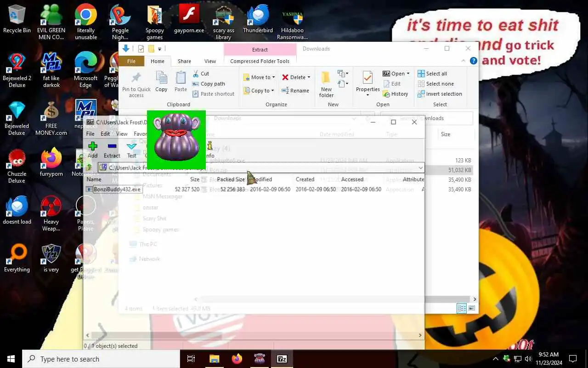Sort 7-Zip list by Created column
This screenshot has width=588, height=368.
click(x=305, y=179)
